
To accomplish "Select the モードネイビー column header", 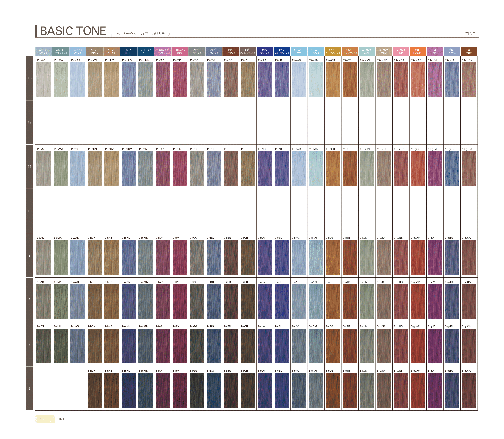I will (x=129, y=51).
